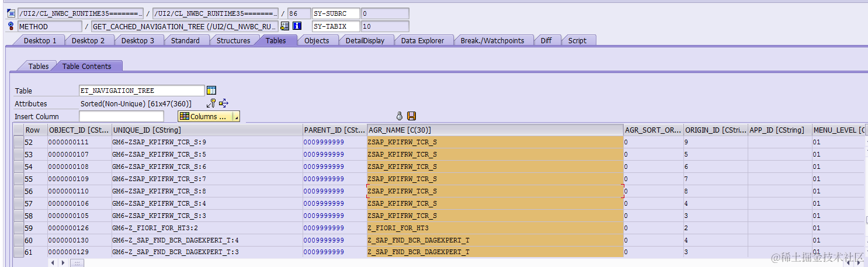Click PARENT_ID link 0009999999 in row 59
This screenshot has height=267, width=868.
324,228
